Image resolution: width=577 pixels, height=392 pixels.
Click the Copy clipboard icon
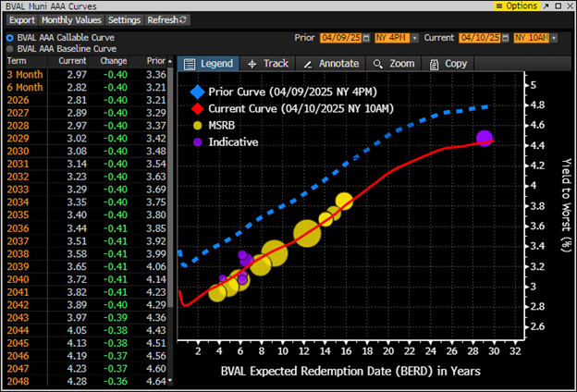(435, 65)
